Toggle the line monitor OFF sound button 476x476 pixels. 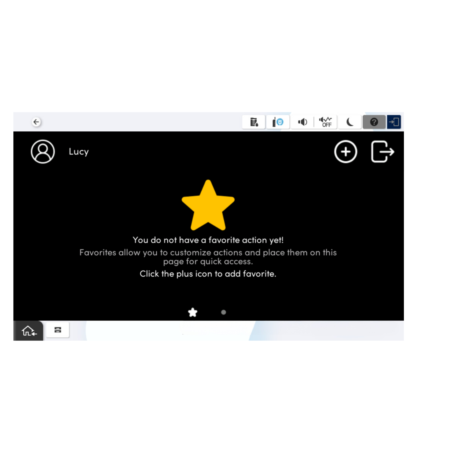click(325, 122)
